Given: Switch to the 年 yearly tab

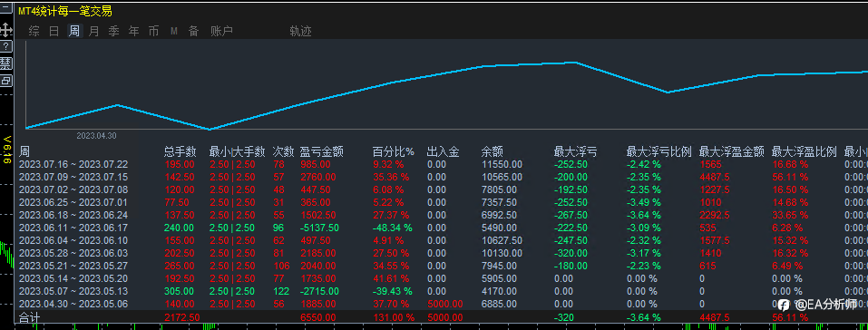Looking at the screenshot, I should (134, 31).
